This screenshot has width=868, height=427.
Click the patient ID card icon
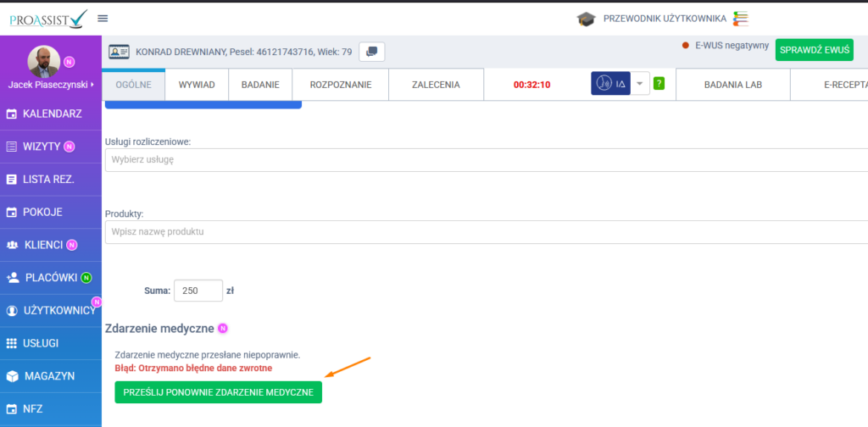119,52
